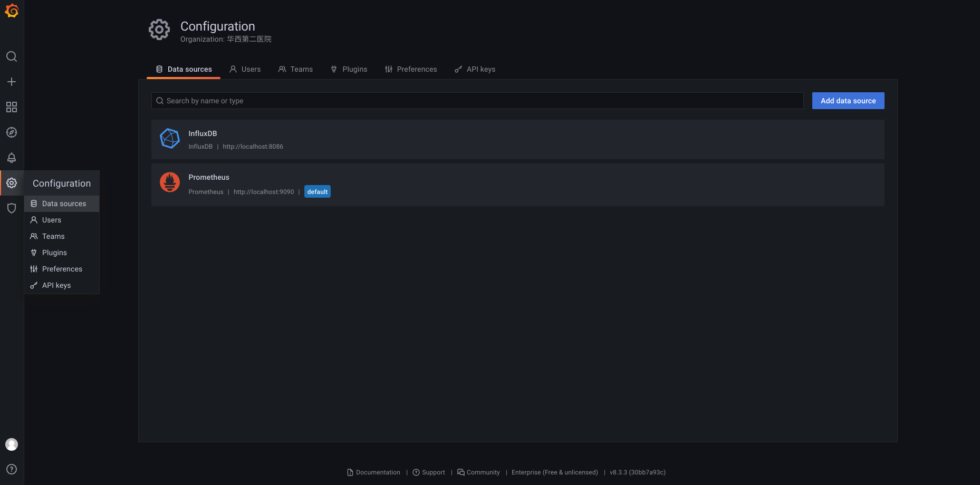Open the Explore compass icon
Image resolution: width=980 pixels, height=485 pixels.
tap(12, 132)
